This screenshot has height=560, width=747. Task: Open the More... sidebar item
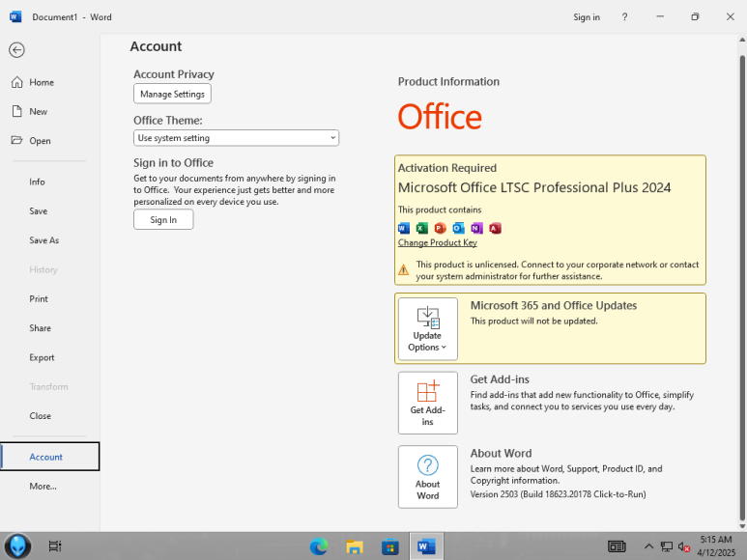tap(43, 487)
